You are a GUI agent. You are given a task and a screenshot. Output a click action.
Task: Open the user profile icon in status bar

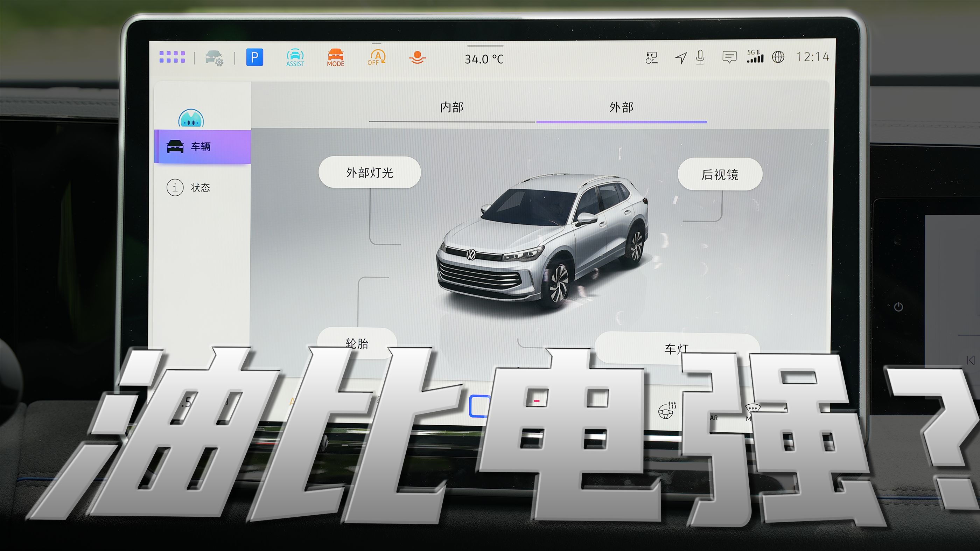[652, 57]
